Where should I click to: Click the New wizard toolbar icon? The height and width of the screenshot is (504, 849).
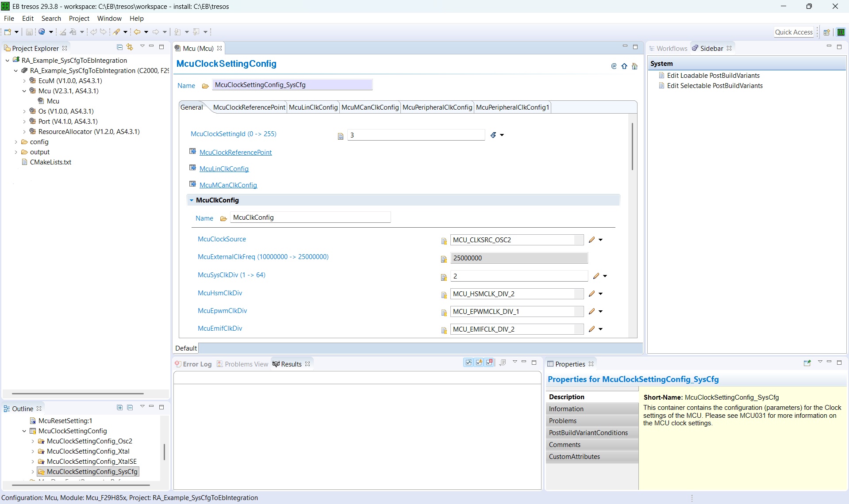pyautogui.click(x=8, y=32)
